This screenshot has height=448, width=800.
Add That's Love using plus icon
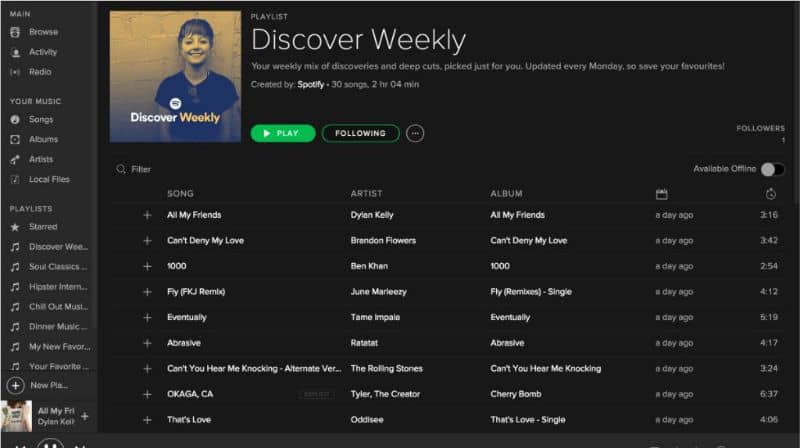[147, 420]
